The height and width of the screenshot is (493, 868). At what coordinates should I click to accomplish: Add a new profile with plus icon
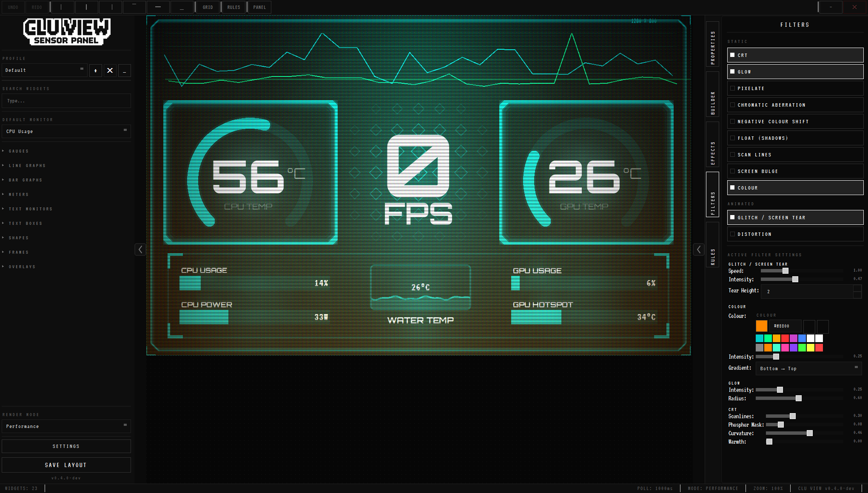click(x=96, y=71)
